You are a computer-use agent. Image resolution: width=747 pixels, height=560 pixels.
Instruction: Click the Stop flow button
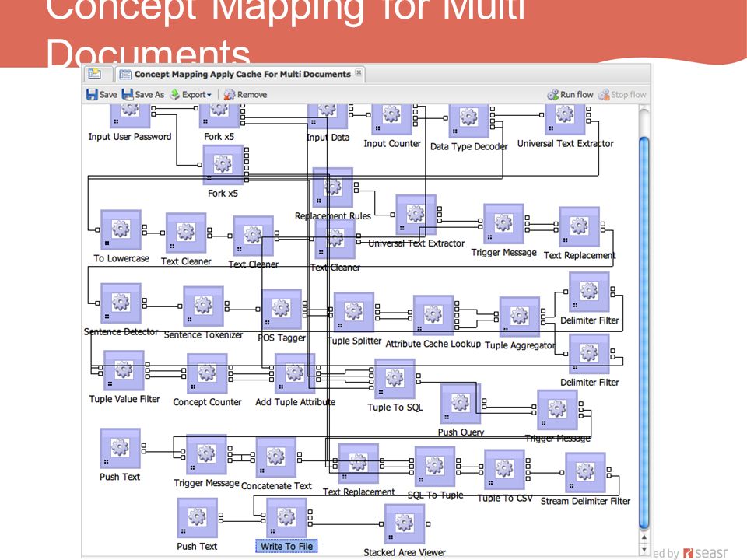click(622, 94)
